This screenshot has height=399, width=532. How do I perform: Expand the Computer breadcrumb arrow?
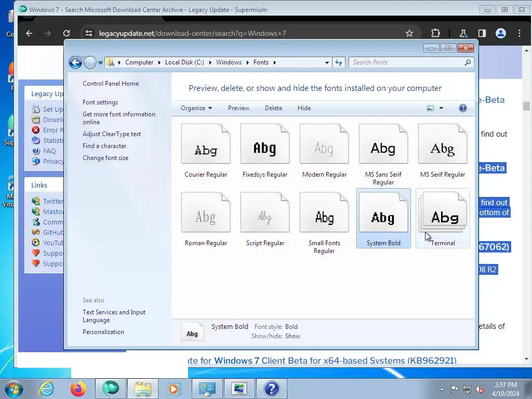pos(159,62)
